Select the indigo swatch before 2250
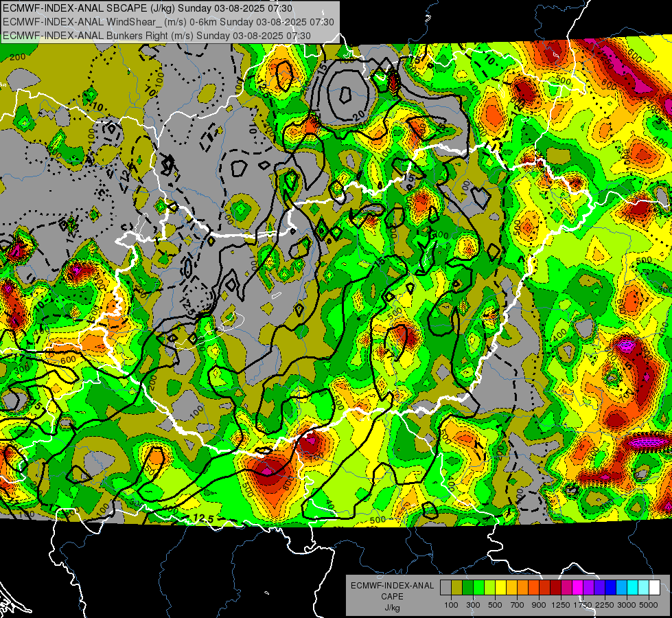672x618 pixels. [x=599, y=588]
